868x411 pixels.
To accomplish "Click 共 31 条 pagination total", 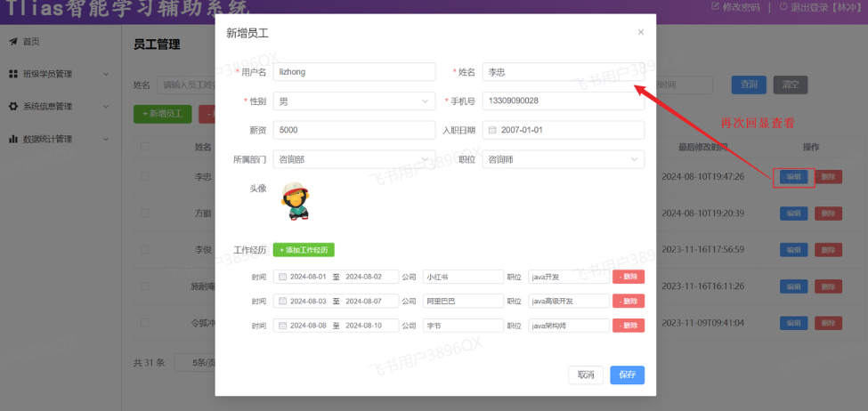I will [x=150, y=363].
